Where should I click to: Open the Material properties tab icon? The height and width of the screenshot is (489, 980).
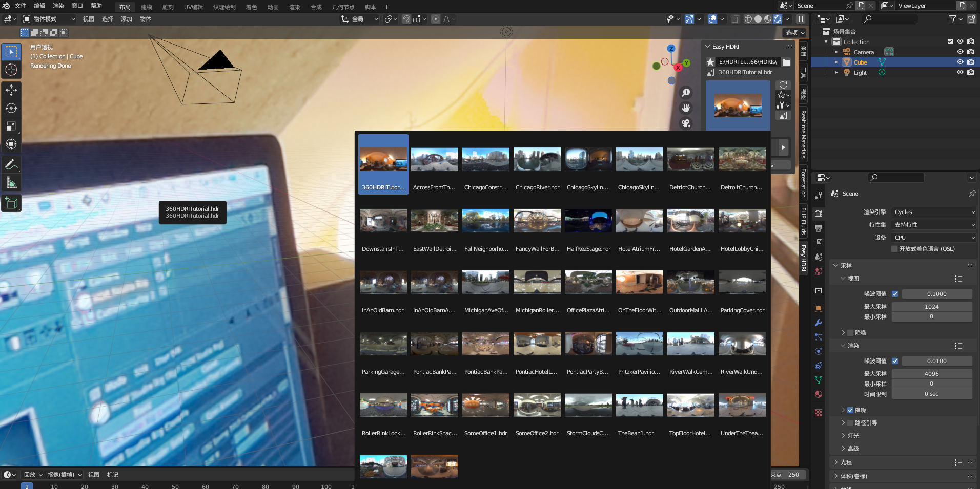pos(819,394)
